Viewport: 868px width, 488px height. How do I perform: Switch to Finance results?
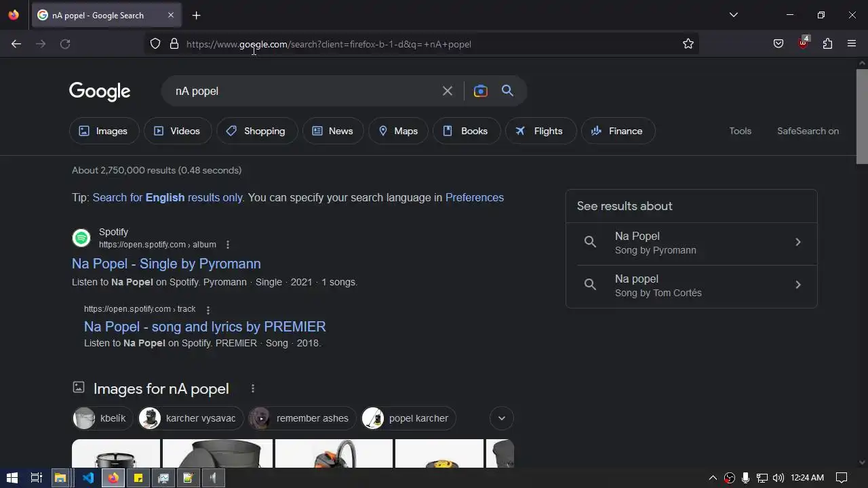click(x=618, y=131)
